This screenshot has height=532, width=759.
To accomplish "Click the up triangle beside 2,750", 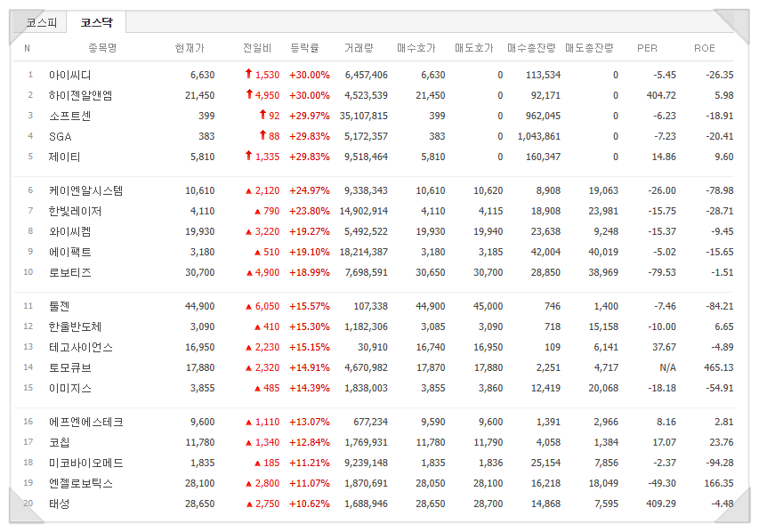I will click(249, 504).
